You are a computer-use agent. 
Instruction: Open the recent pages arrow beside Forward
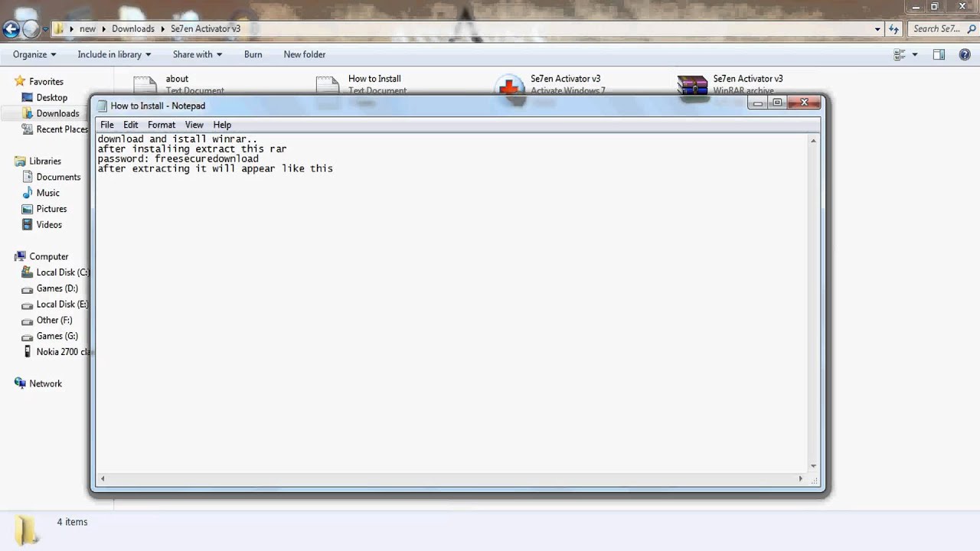click(x=45, y=29)
